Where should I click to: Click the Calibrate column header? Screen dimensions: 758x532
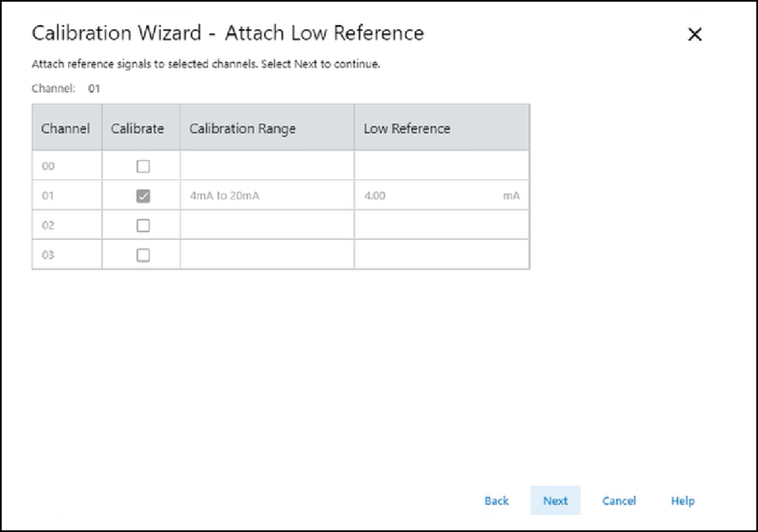138,128
